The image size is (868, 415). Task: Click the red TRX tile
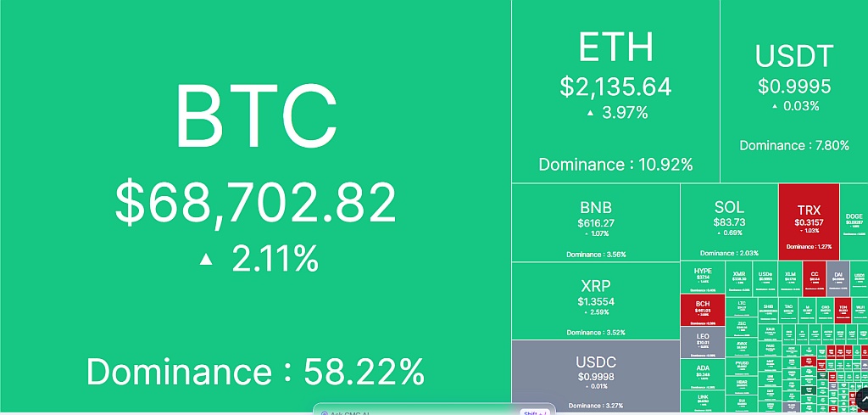809,222
